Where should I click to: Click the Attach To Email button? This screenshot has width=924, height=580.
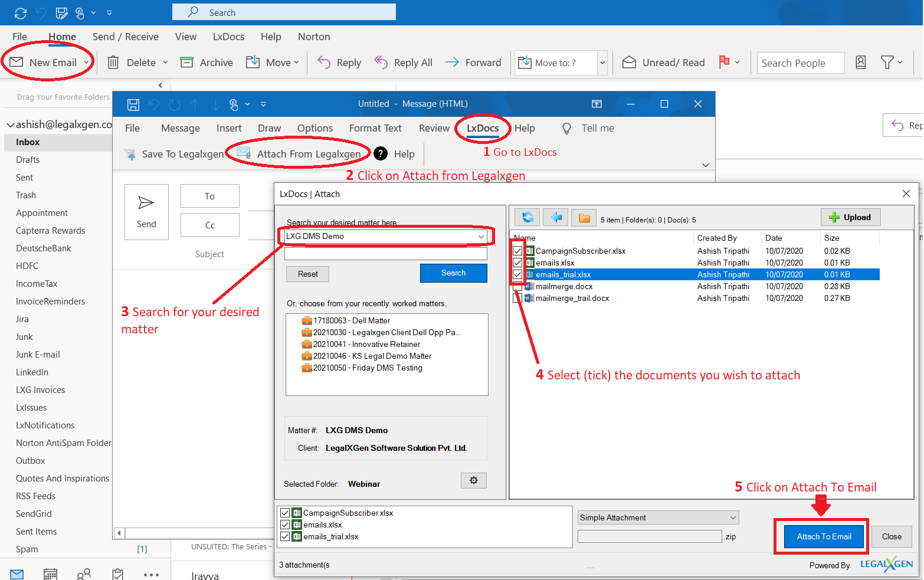click(824, 537)
